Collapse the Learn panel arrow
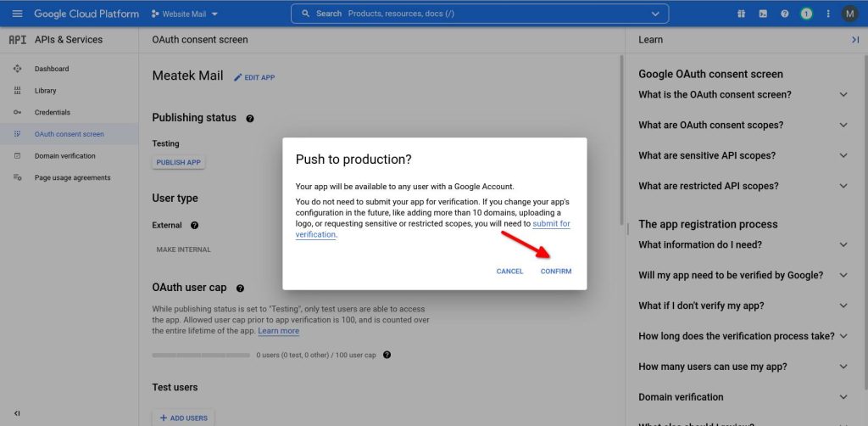This screenshot has height=426, width=868. [855, 40]
